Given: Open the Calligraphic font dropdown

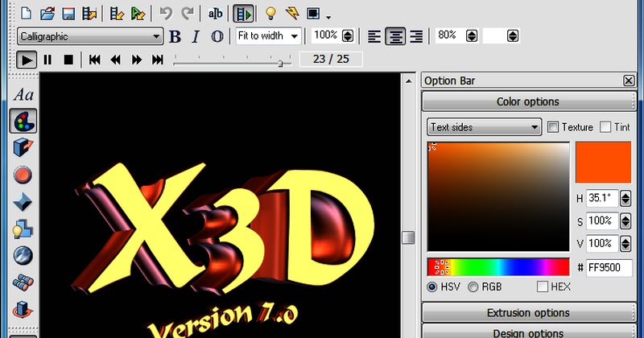Looking at the screenshot, I should coord(90,36).
